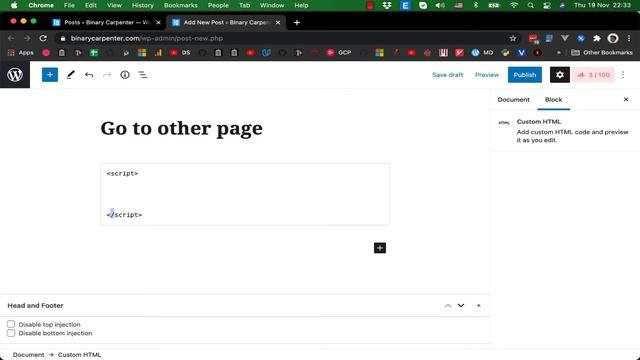Collapse the Head and Footer panel
The height and width of the screenshot is (360, 640).
(478, 305)
